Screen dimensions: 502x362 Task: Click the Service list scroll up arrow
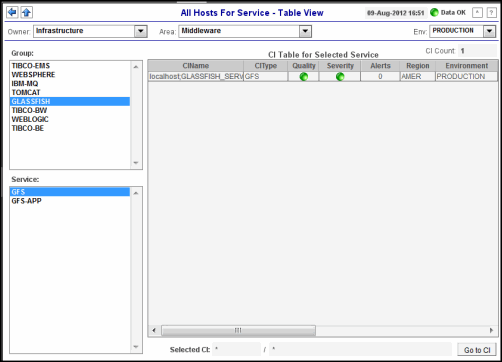pyautogui.click(x=136, y=193)
